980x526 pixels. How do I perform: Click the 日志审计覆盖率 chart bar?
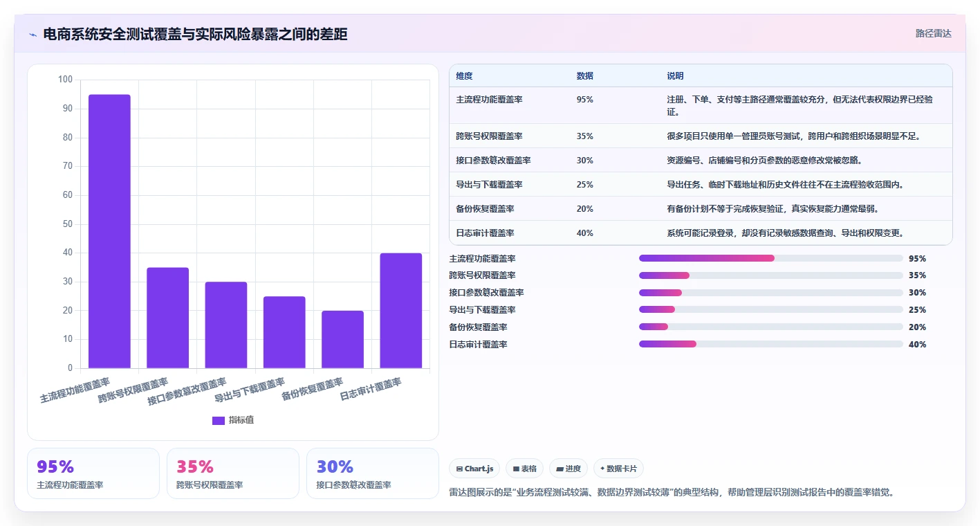point(401,311)
